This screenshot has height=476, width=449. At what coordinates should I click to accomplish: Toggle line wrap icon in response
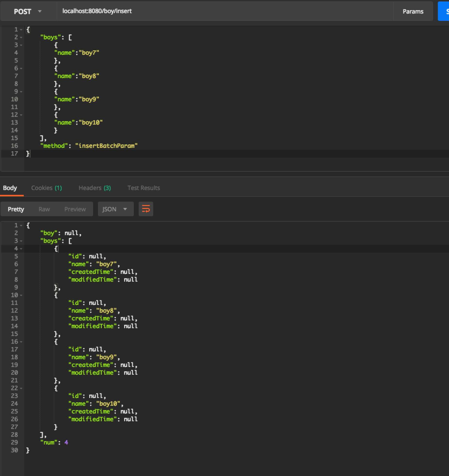coord(146,209)
